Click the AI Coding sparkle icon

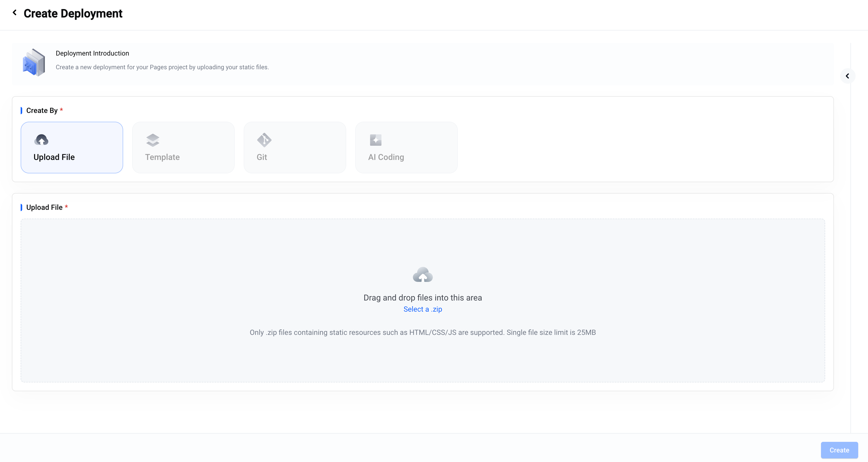(376, 140)
